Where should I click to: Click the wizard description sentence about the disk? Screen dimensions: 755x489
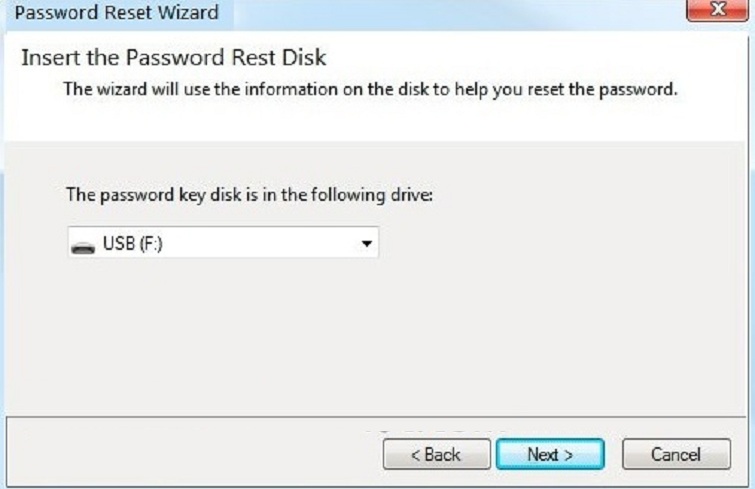[x=370, y=89]
